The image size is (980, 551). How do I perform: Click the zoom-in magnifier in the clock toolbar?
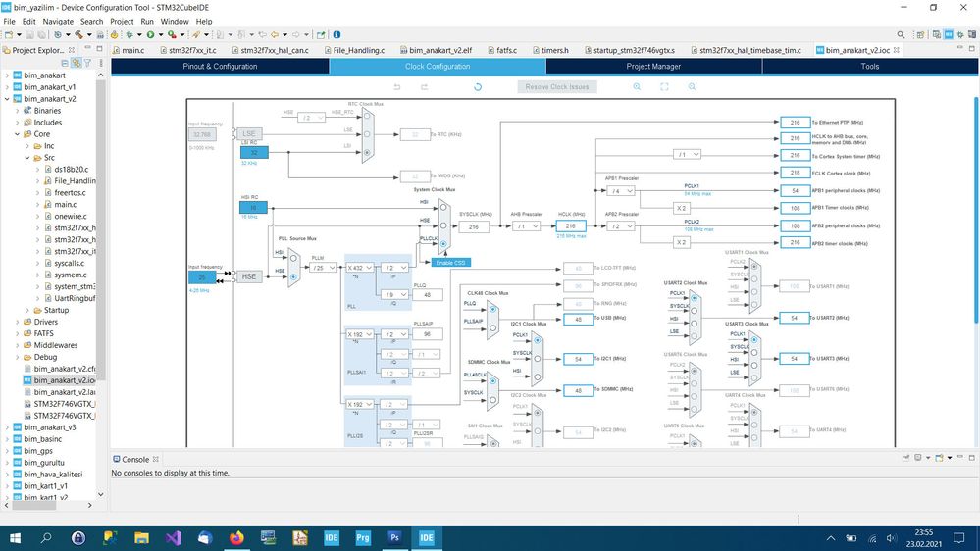coord(637,87)
